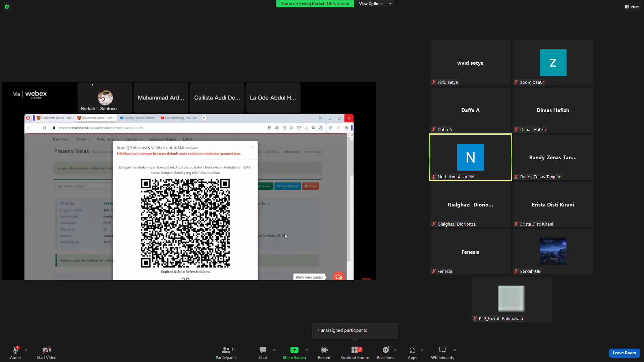
Task: Close the QR scan dialog in shared screen
Action: 253,147
